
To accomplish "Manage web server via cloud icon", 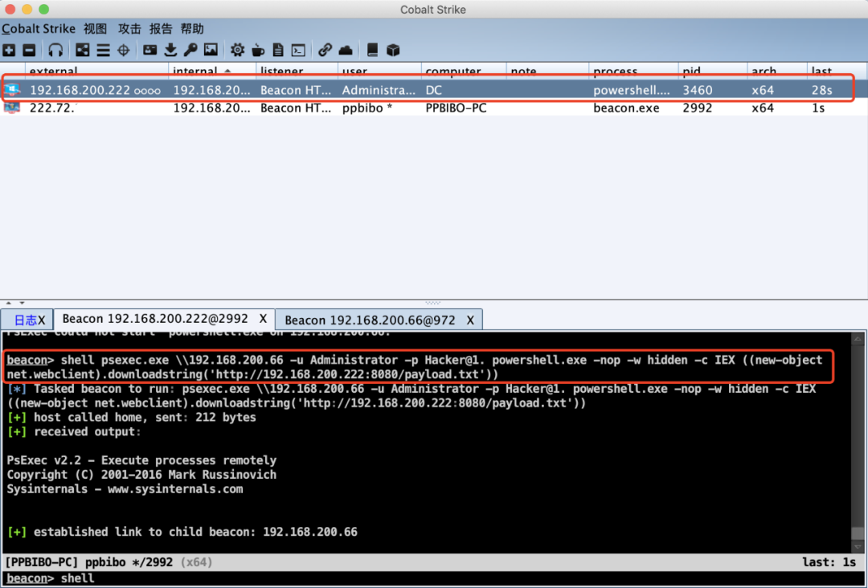I will coord(346,51).
